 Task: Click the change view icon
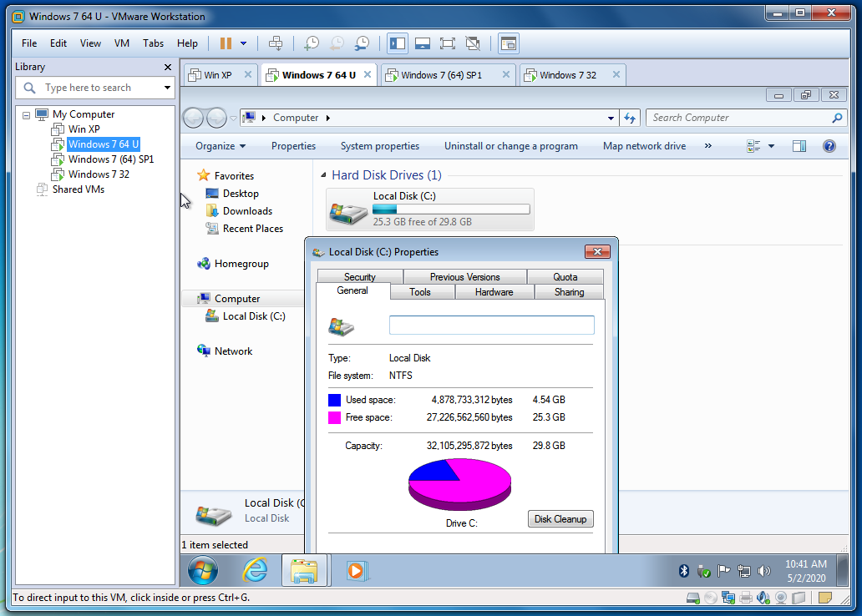(753, 146)
